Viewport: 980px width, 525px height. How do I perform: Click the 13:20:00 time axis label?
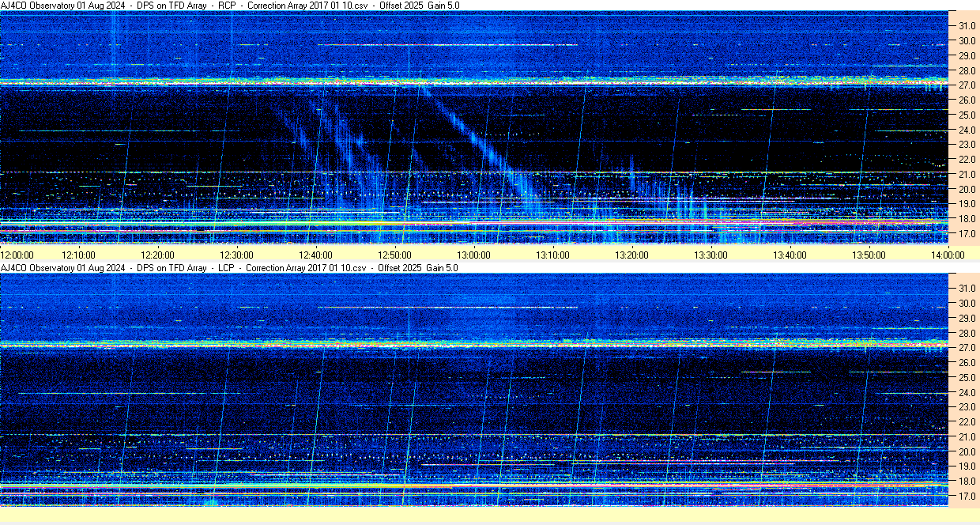pyautogui.click(x=631, y=255)
